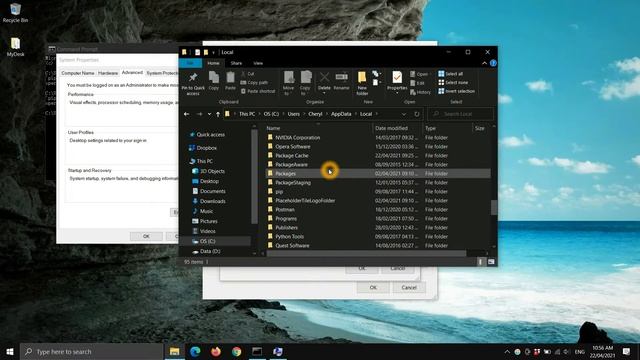Expand the Properties dropdown arrow

[x=397, y=93]
